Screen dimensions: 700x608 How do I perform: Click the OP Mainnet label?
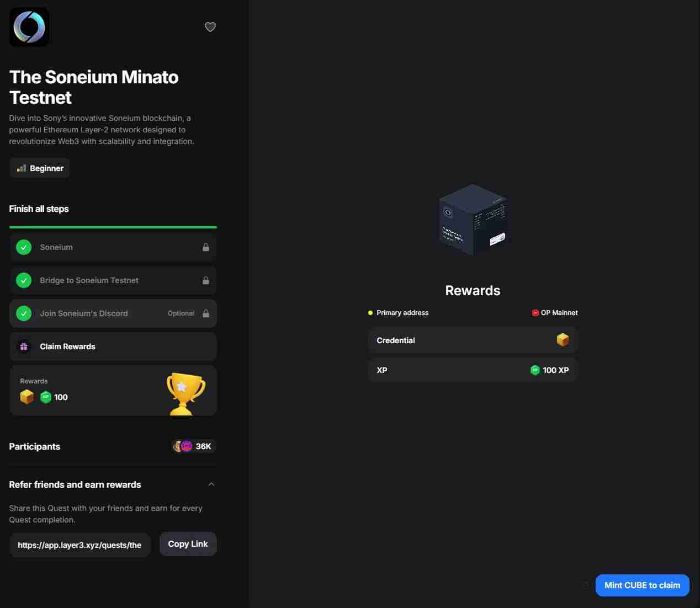click(559, 313)
